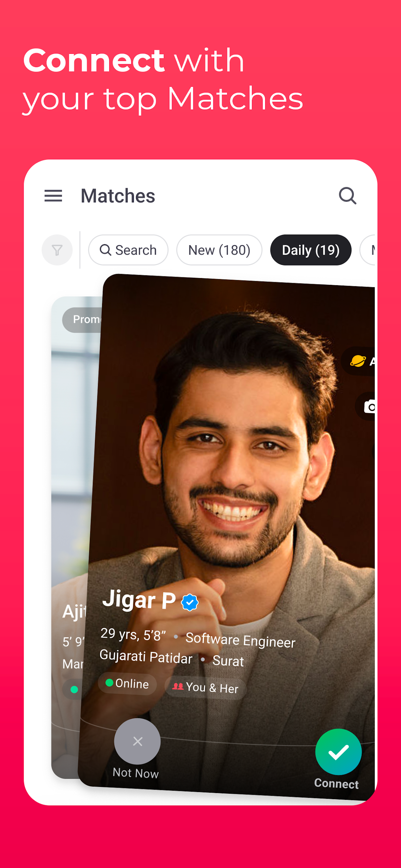Screen dimensions: 401x868
Task: Select the Search chip
Action: click(x=128, y=250)
